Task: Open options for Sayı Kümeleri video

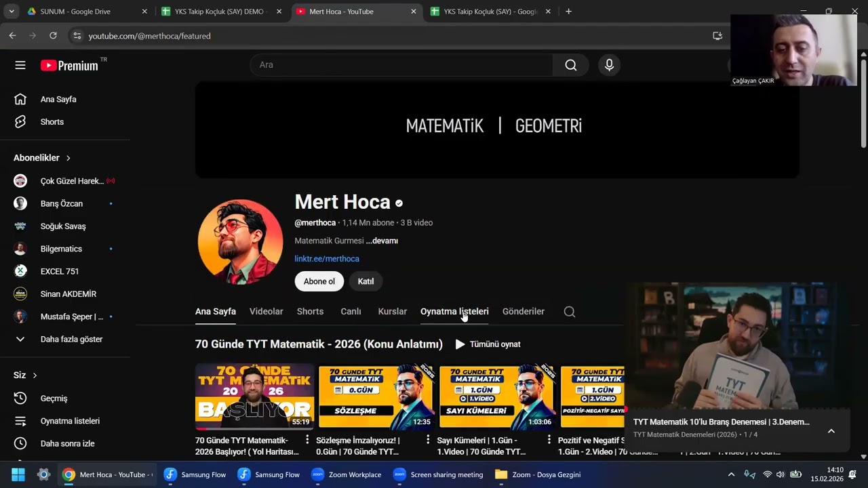Action: [x=549, y=440]
